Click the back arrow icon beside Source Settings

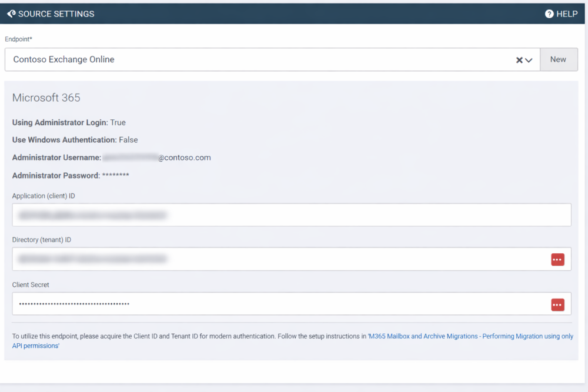click(x=11, y=14)
